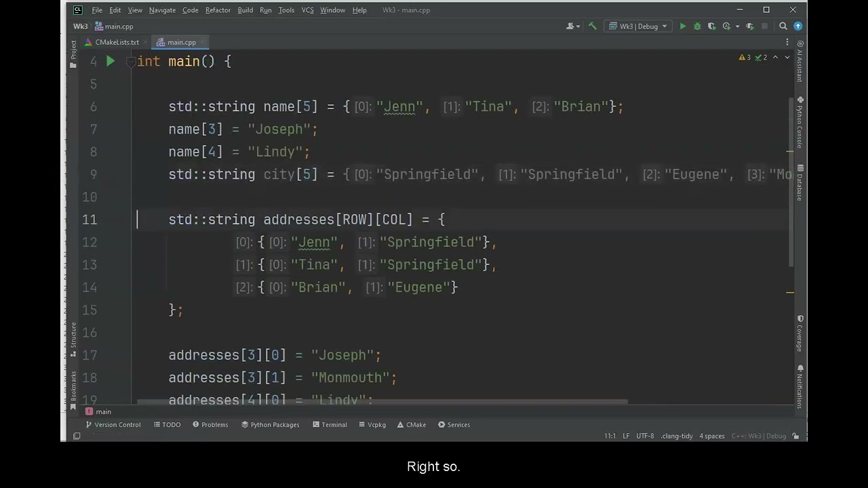This screenshot has height=488, width=868.
Task: Click the typo count indicator showing 2
Action: 761,58
